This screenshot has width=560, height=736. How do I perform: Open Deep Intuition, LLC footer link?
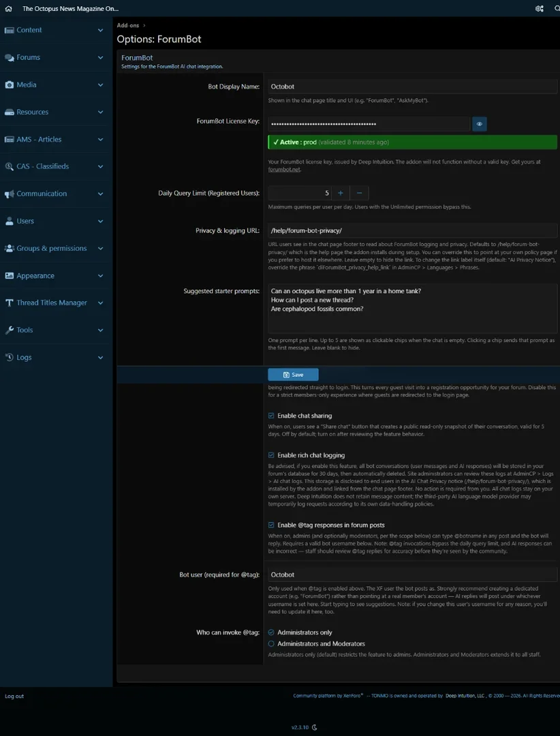[466, 696]
